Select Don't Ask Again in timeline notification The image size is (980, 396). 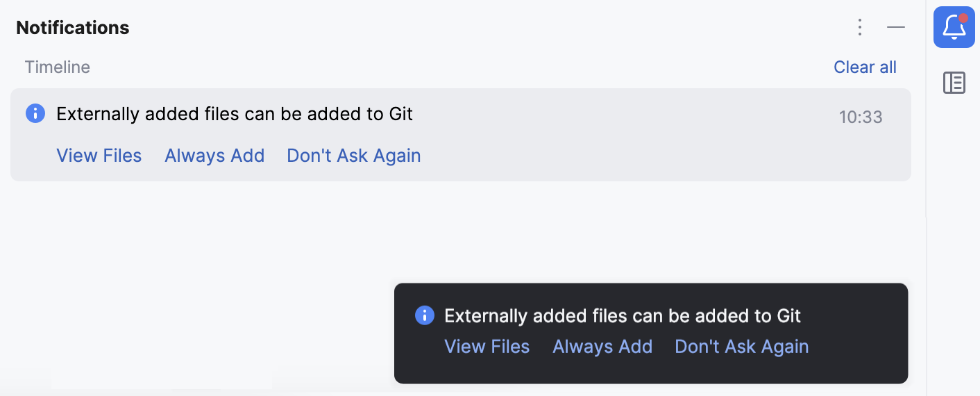354,156
